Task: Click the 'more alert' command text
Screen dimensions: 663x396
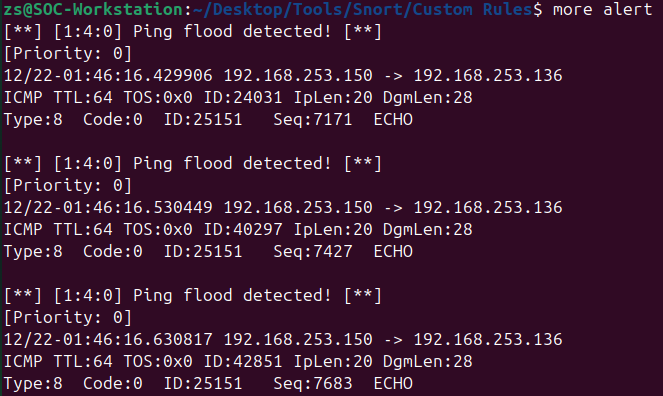Action: pyautogui.click(x=603, y=9)
